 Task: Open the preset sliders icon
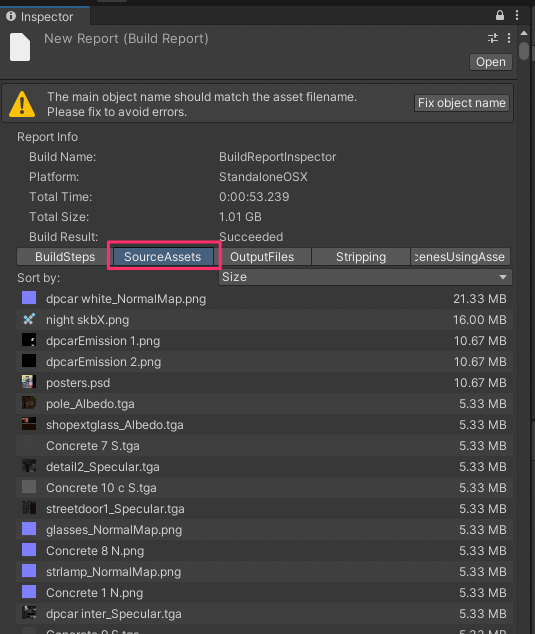[493, 38]
